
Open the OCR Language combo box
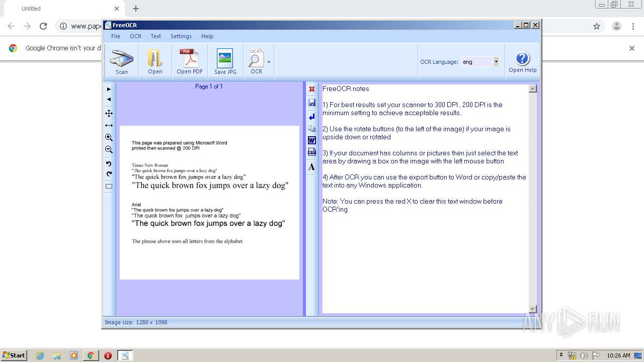[480, 62]
